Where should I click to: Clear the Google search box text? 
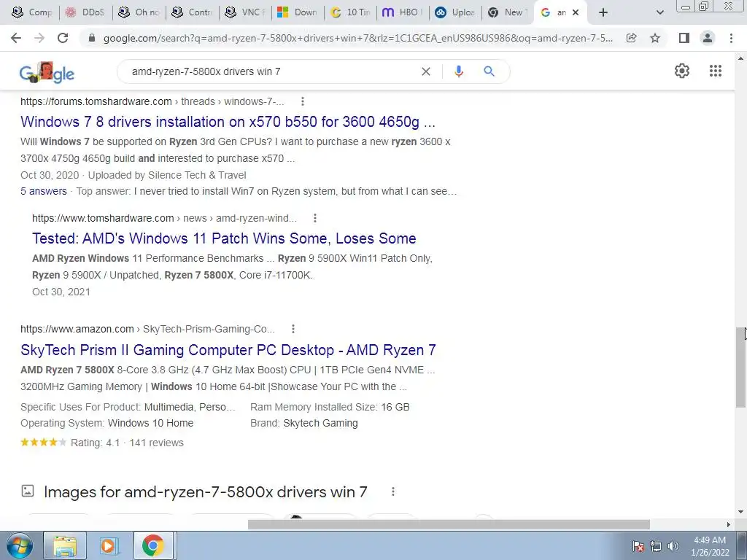(x=426, y=71)
